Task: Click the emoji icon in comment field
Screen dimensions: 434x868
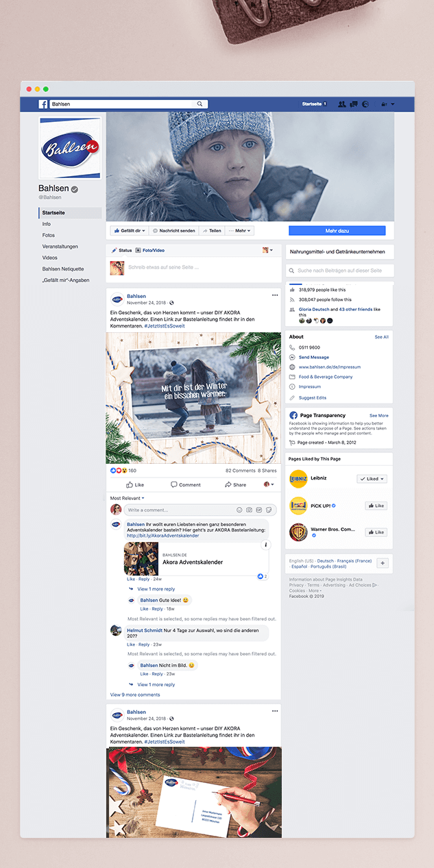Action: (239, 510)
